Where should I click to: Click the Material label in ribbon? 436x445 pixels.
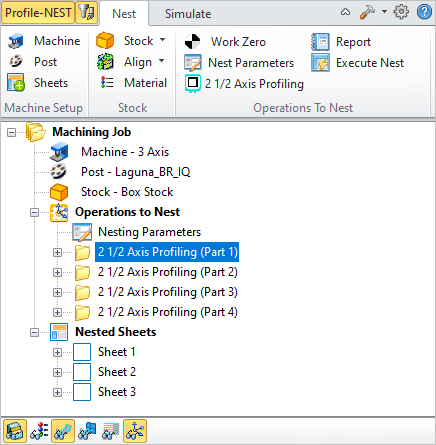coord(145,83)
